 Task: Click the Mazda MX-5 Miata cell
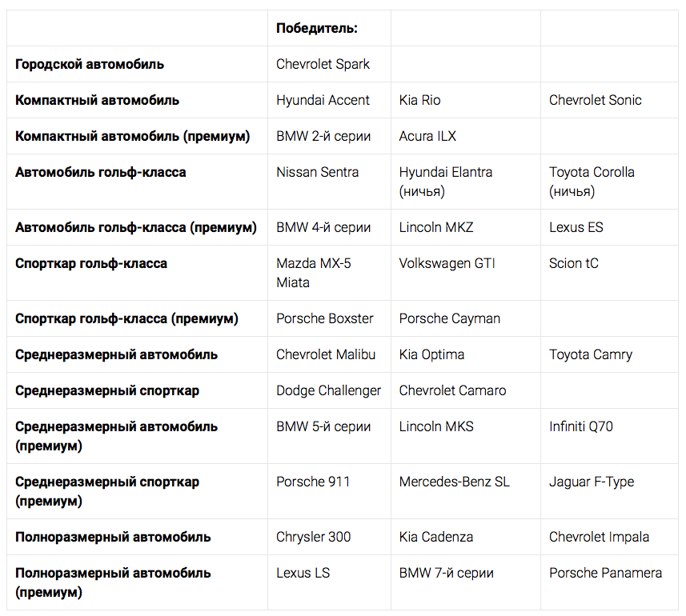[x=313, y=273]
